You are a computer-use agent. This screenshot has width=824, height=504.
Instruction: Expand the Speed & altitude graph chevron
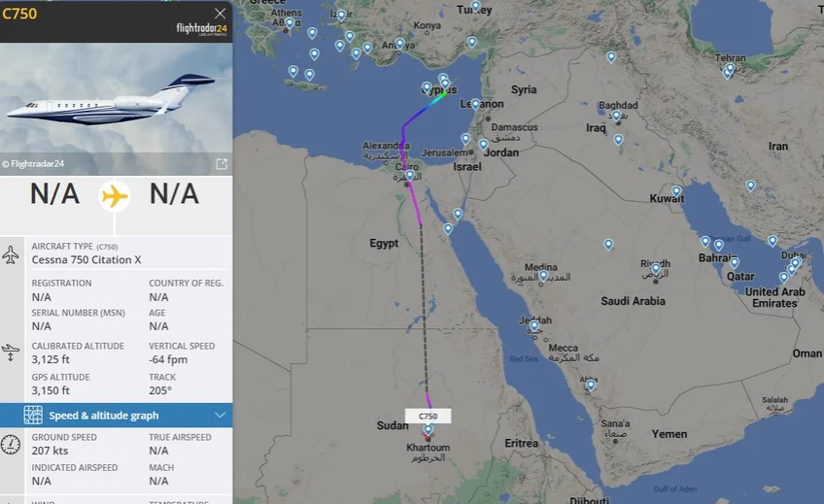pyautogui.click(x=220, y=416)
